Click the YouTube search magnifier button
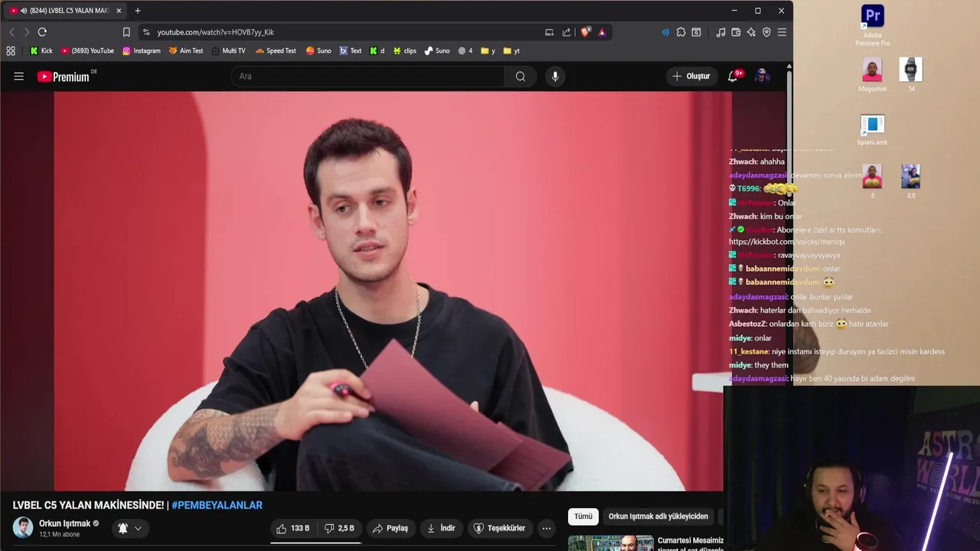980x551 pixels. click(521, 76)
